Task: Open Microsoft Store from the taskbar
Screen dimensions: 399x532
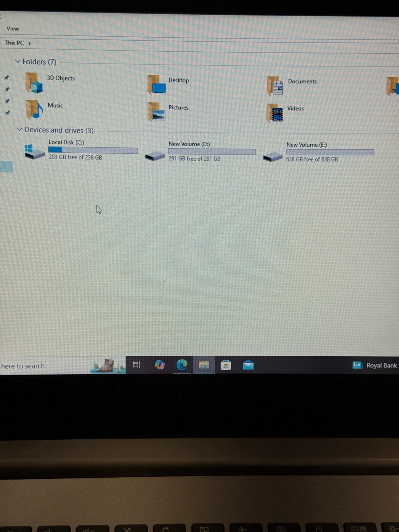Action: pos(226,365)
